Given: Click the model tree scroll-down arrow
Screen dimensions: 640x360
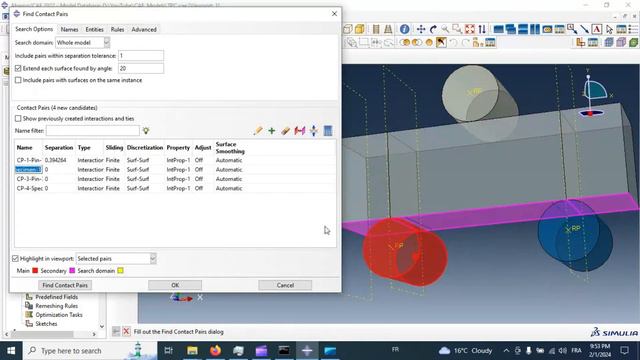Looking at the screenshot, I should (x=102, y=326).
